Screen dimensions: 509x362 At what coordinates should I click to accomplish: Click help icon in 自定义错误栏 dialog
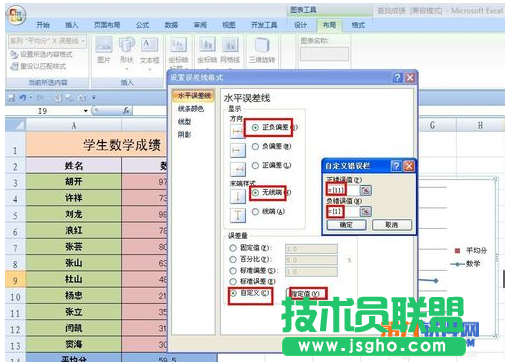[x=396, y=166]
